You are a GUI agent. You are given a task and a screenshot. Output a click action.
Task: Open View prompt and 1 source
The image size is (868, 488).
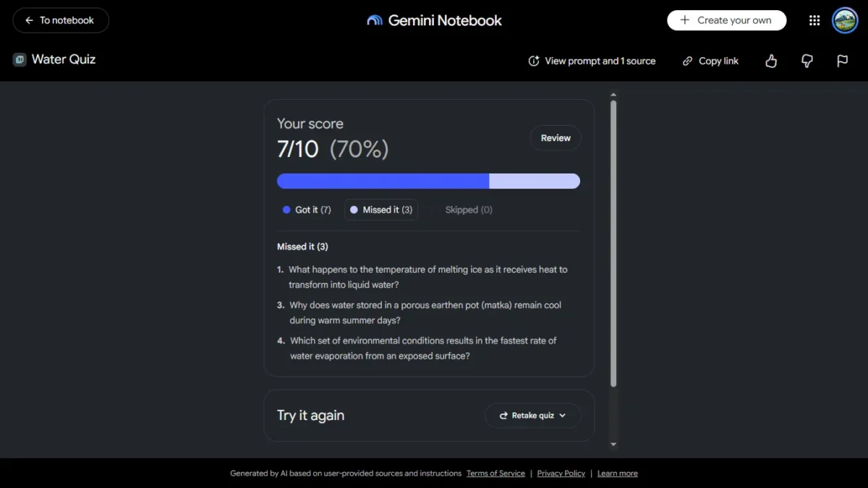(592, 61)
